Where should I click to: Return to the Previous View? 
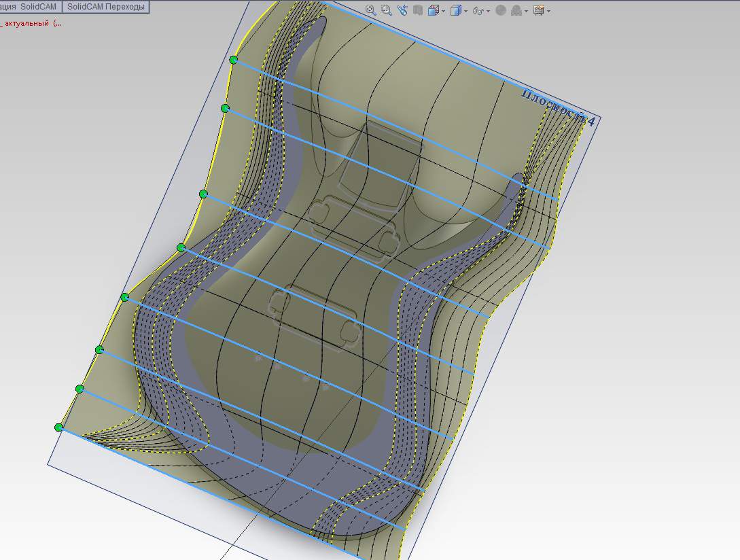point(402,10)
